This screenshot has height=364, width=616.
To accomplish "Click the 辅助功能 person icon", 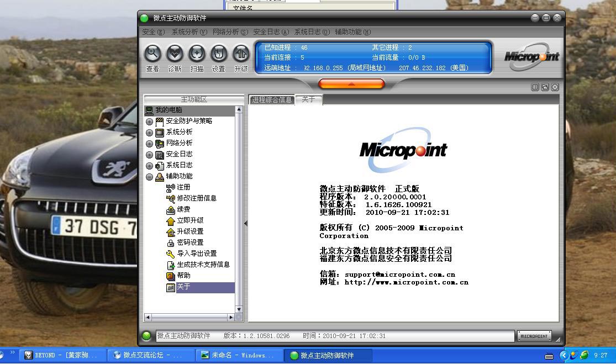I will coord(160,177).
